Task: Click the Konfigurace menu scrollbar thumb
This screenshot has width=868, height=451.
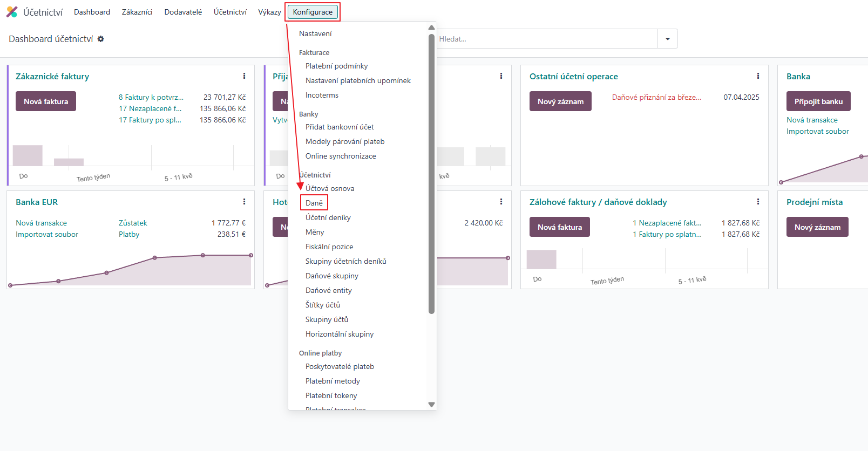Action: [x=431, y=173]
